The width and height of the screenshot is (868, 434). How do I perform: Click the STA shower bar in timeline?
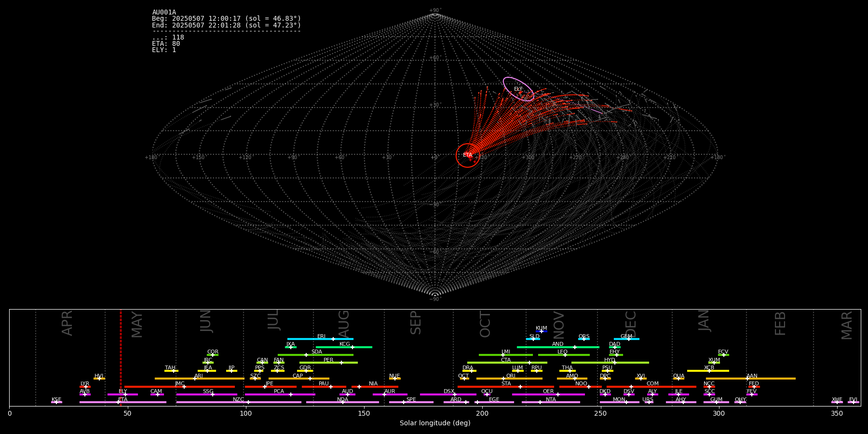pyautogui.click(x=506, y=387)
